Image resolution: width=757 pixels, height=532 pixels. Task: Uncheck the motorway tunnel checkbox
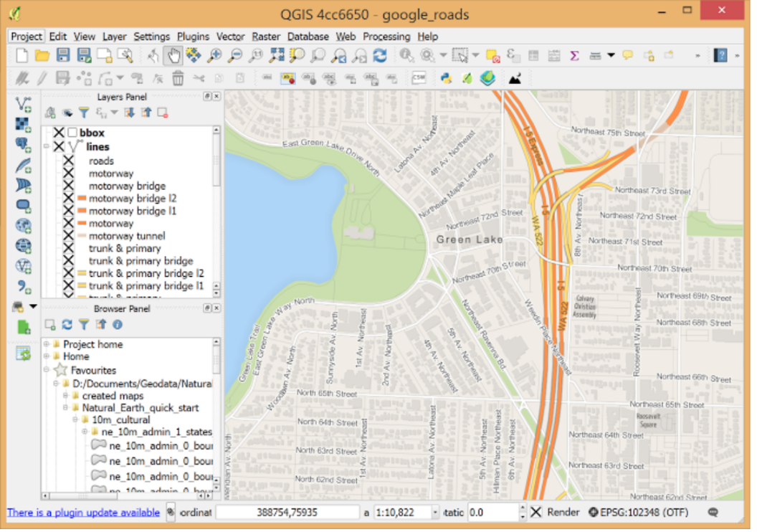pos(69,236)
